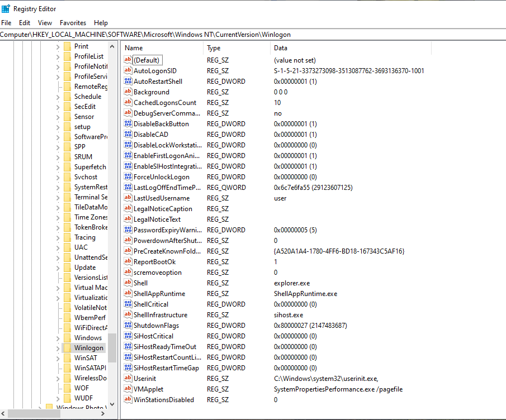Select the SRUM key in the tree
The image size is (506, 420).
tap(83, 157)
